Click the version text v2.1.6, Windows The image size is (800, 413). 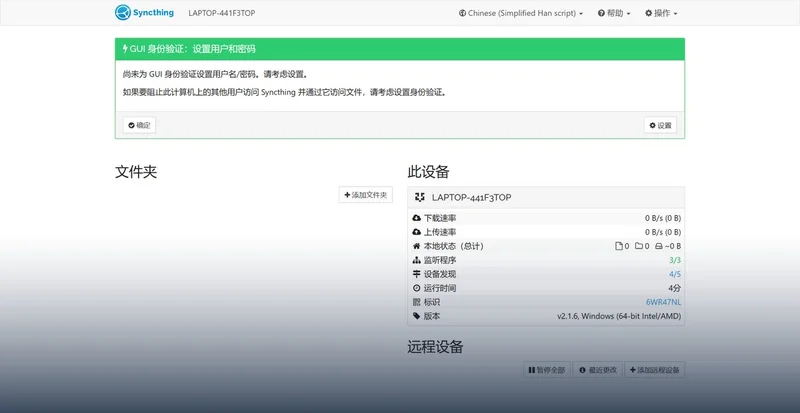(619, 316)
